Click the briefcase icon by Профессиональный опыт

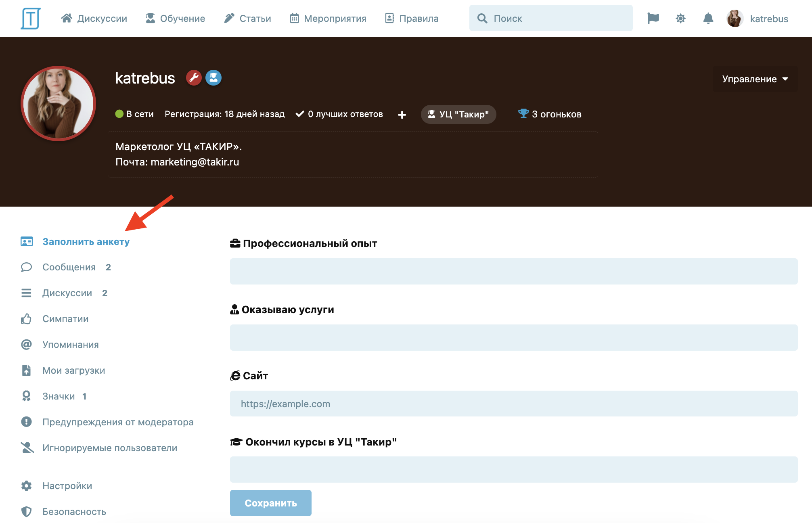click(235, 243)
